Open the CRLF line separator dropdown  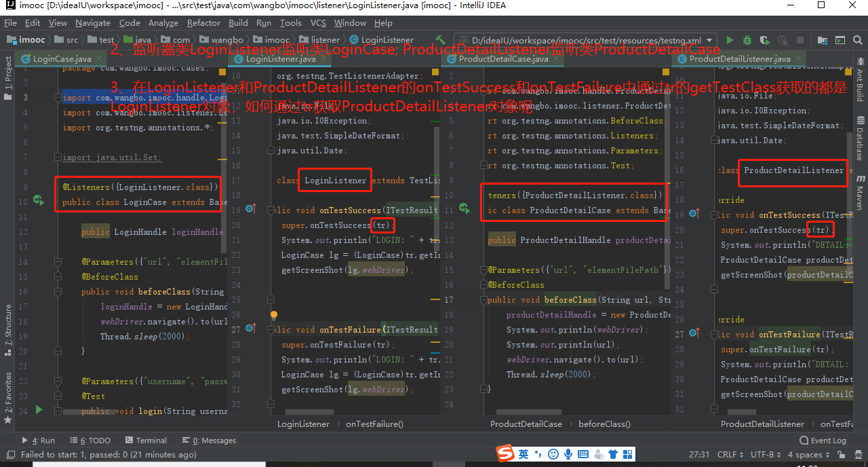(x=730, y=455)
